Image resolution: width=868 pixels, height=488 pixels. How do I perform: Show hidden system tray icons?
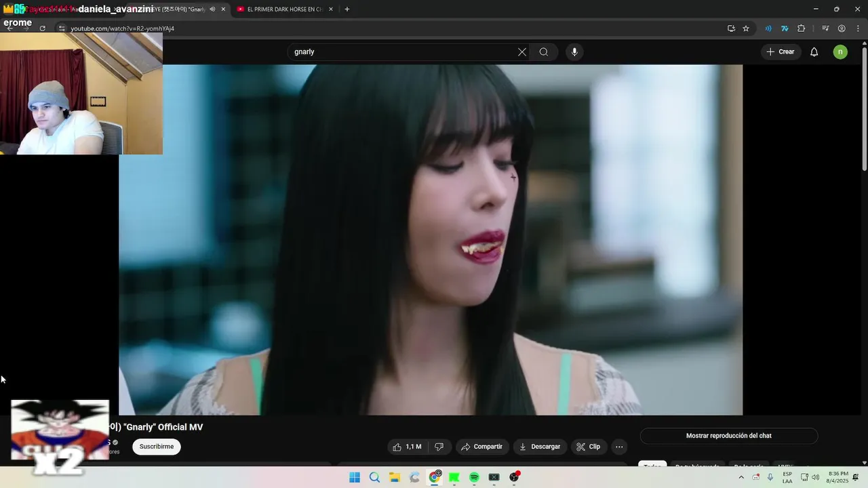pos(741,477)
